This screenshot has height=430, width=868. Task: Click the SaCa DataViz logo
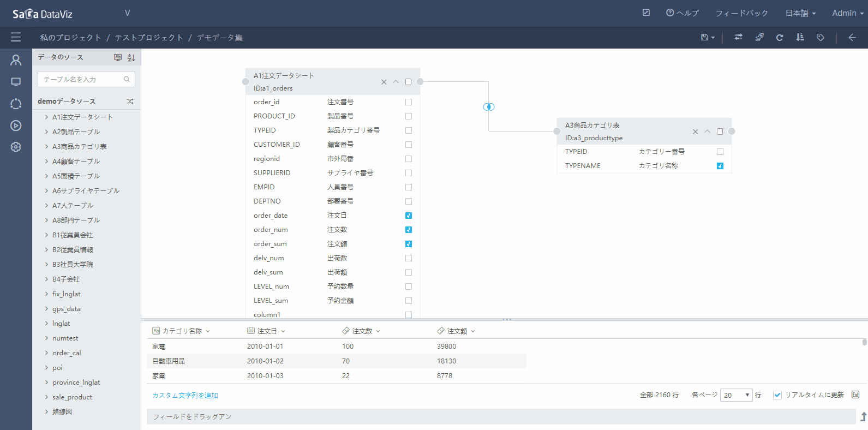pos(43,14)
